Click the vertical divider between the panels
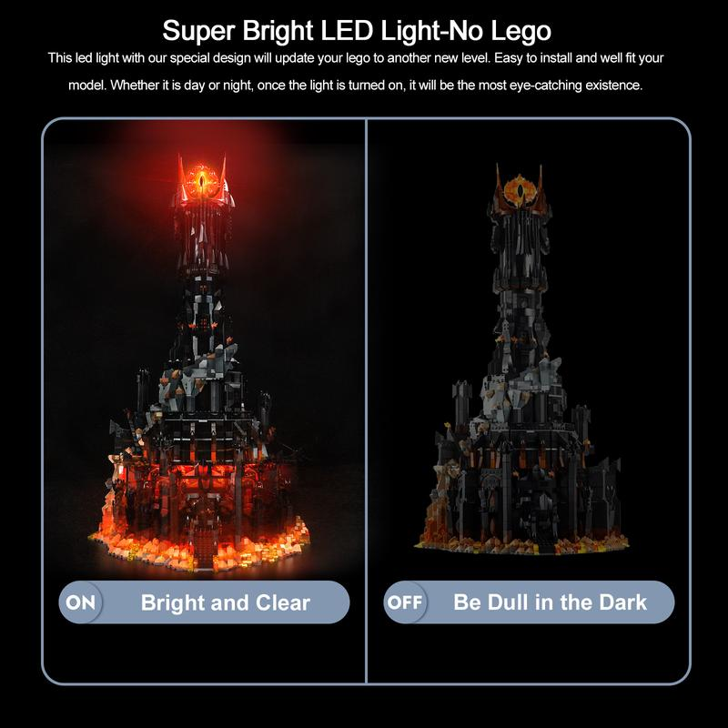 [366, 400]
